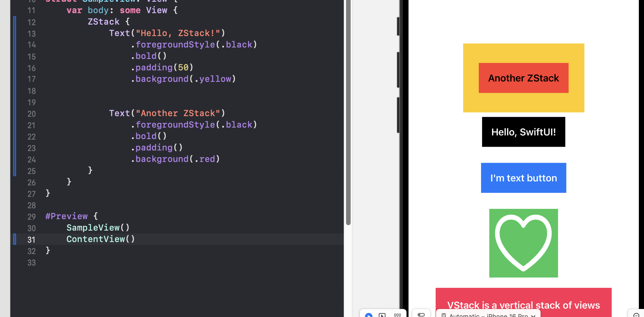Open the preview Variants grid icon
This screenshot has height=317, width=644.
click(x=397, y=315)
